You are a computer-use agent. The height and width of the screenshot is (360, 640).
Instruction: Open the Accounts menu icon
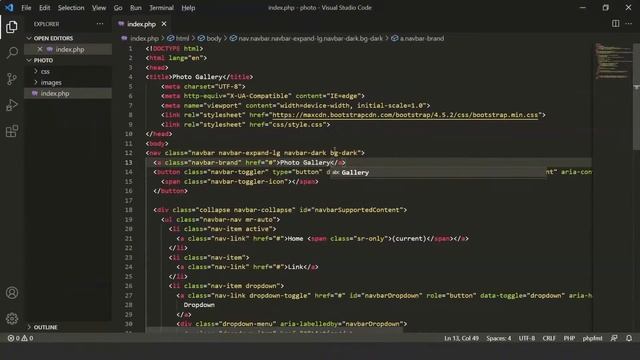click(12, 293)
